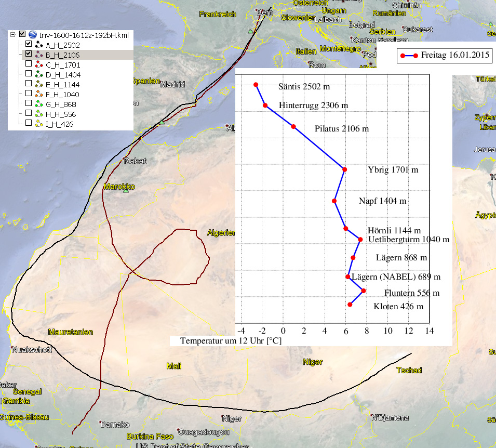Uncheck the B_H_2106 trajectory checkbox

click(29, 54)
